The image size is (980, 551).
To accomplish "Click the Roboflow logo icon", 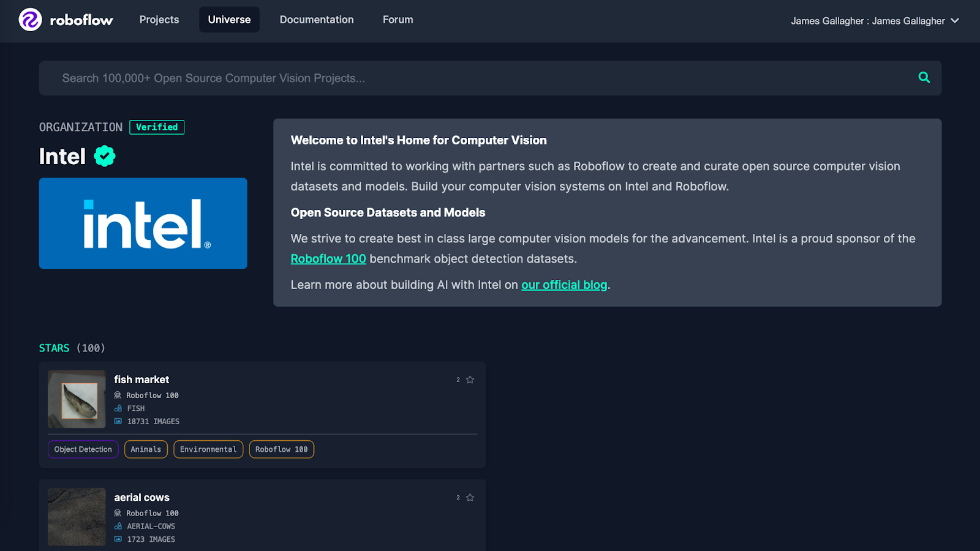I will tap(30, 20).
